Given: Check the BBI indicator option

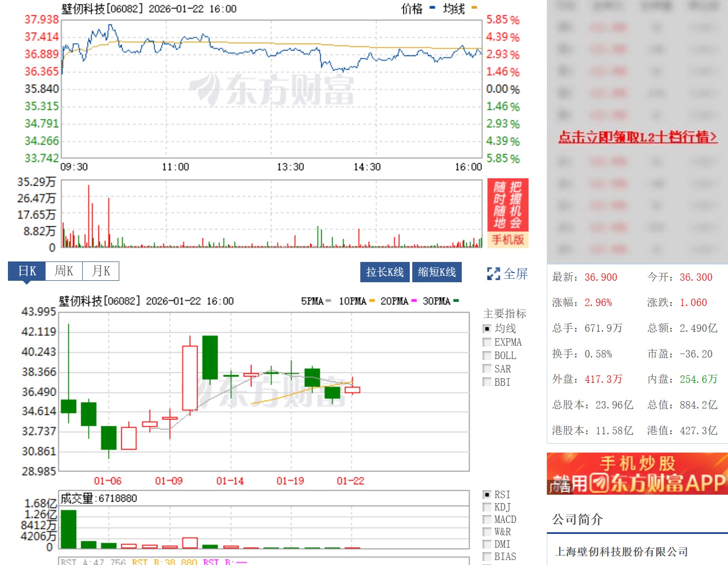Looking at the screenshot, I should point(487,382).
